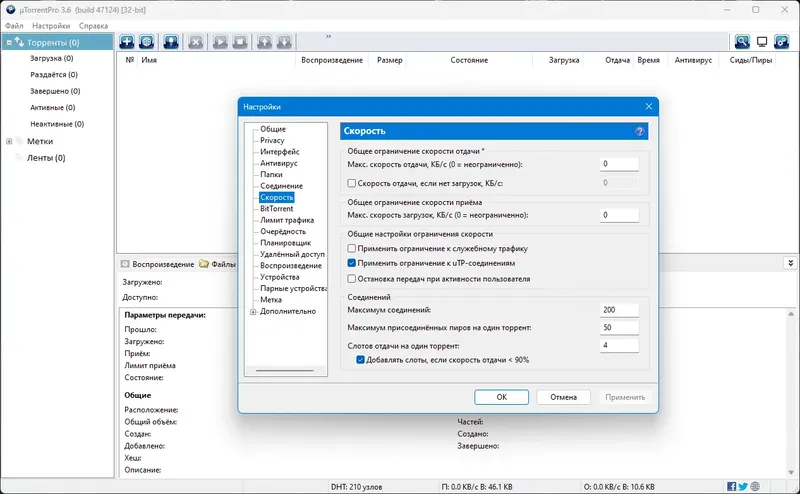Select Соединение in settings tree
The width and height of the screenshot is (800, 494).
point(281,186)
